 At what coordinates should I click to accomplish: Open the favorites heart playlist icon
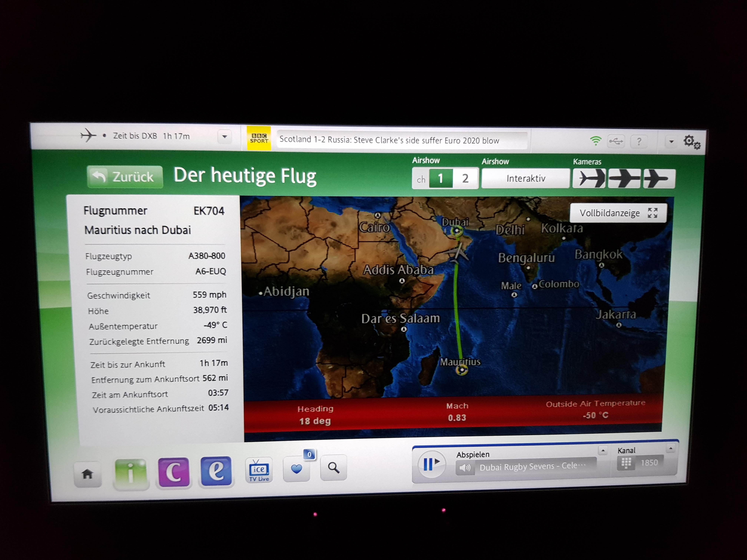(x=296, y=469)
